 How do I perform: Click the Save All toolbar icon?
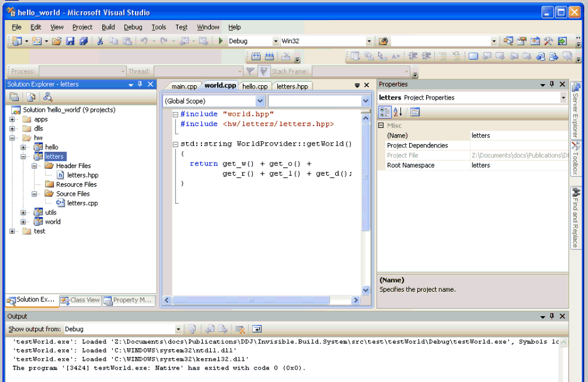82,41
